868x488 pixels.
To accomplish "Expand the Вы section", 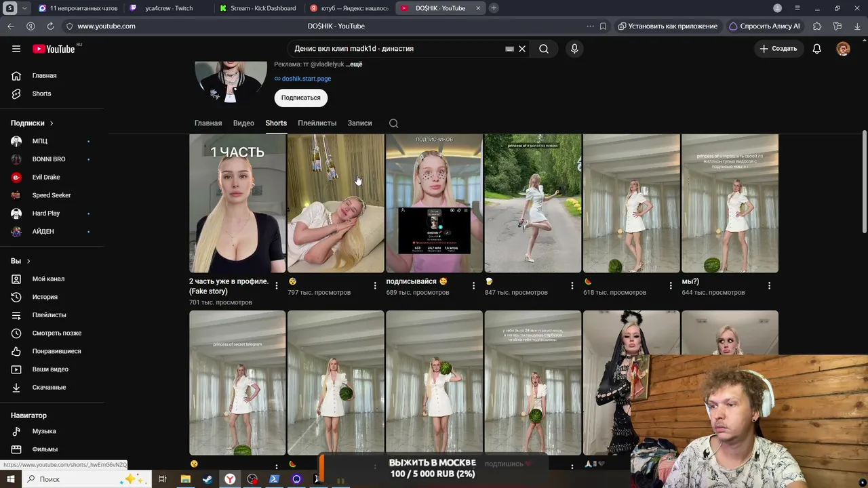I will [20, 261].
